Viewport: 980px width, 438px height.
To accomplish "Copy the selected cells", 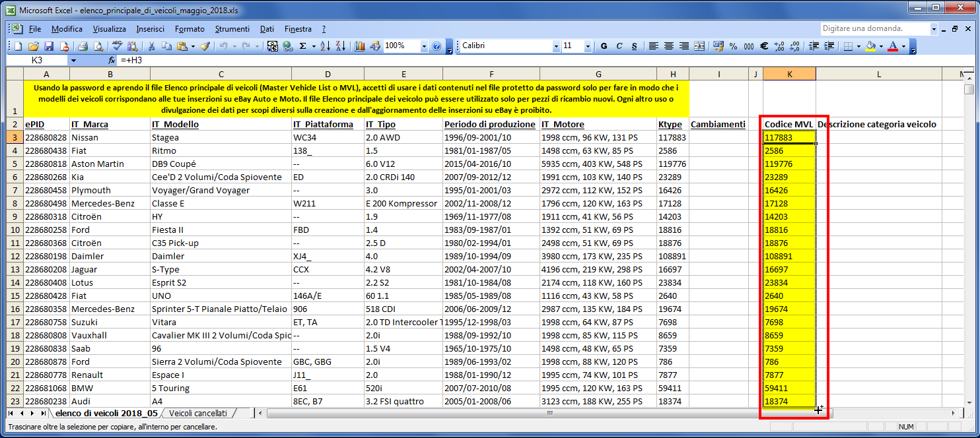I will click(166, 46).
